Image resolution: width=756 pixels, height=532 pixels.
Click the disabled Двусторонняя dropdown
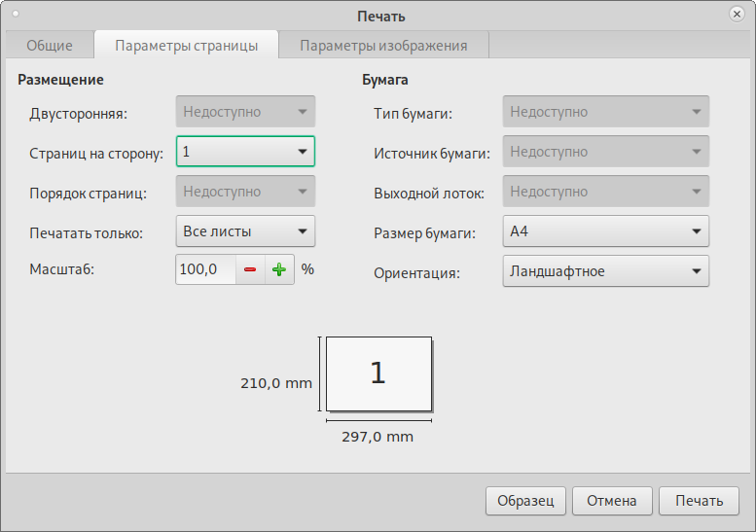pyautogui.click(x=245, y=112)
